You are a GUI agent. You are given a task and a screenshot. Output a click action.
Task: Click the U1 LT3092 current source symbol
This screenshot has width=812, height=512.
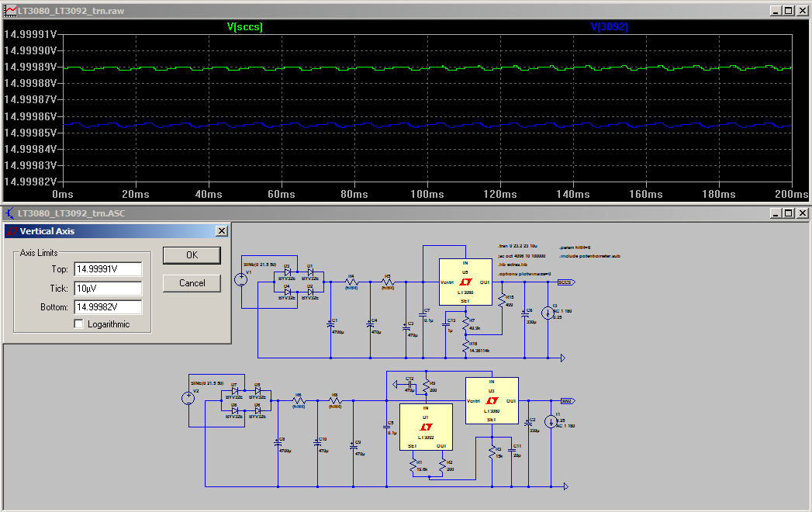pyautogui.click(x=426, y=427)
